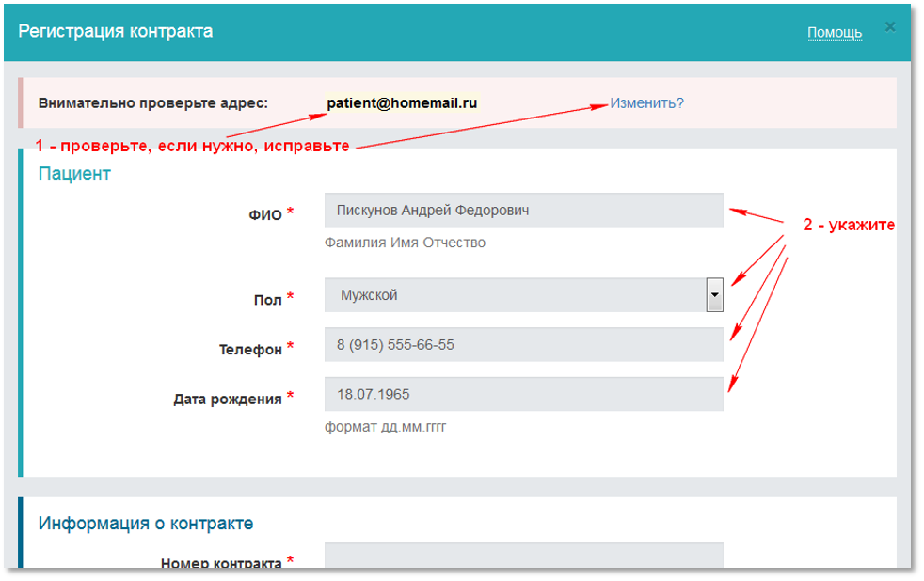Click the Телефон field label
This screenshot has height=581, width=924.
250,350
